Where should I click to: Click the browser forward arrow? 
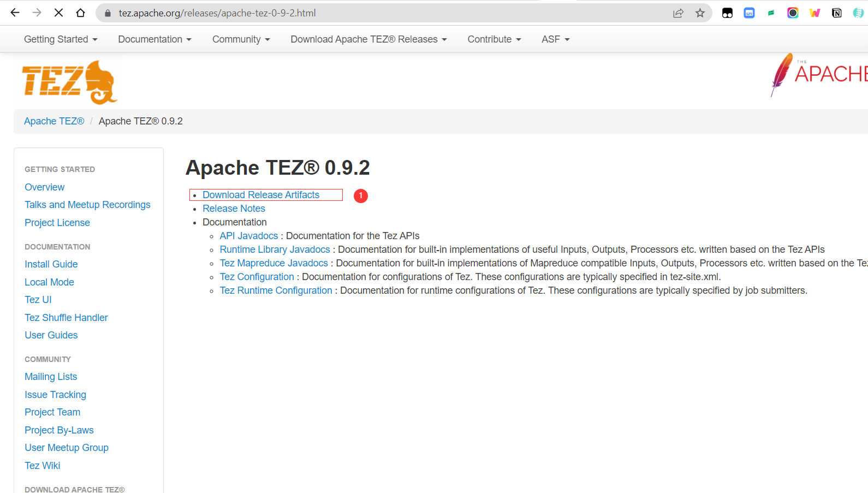coord(37,13)
